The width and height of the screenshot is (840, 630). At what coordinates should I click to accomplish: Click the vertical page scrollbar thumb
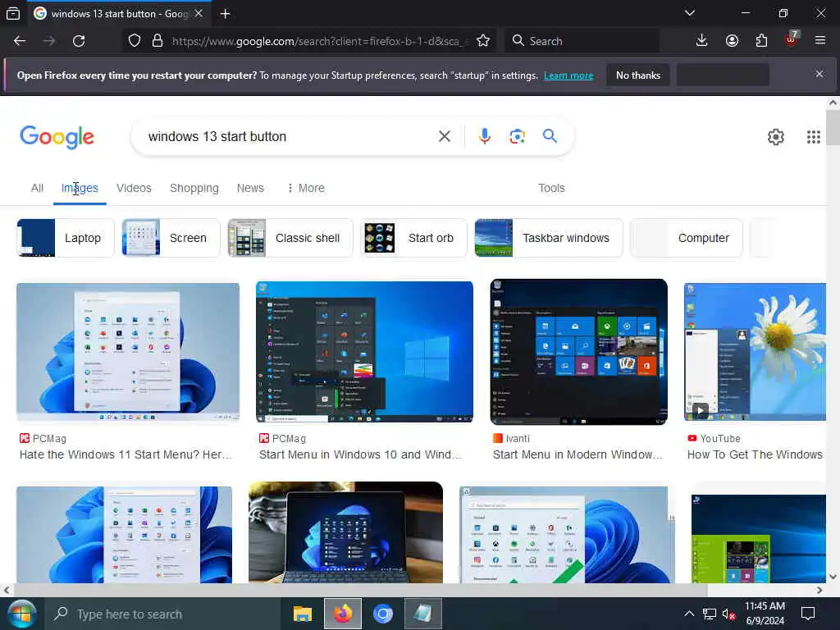click(x=833, y=128)
